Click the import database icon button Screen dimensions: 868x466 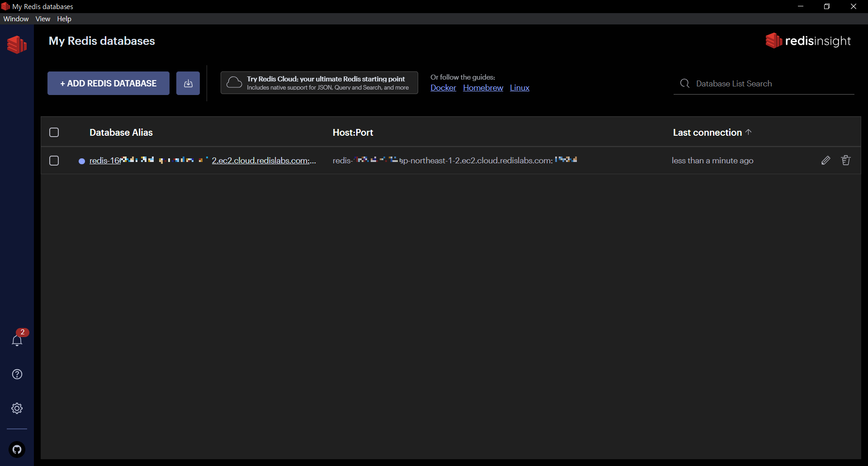coord(188,83)
